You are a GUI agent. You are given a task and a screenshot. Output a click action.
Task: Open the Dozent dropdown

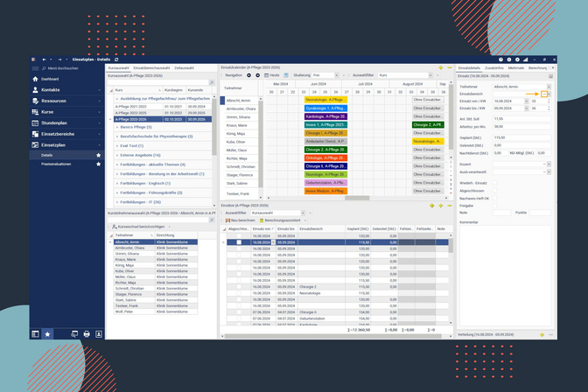549,164
